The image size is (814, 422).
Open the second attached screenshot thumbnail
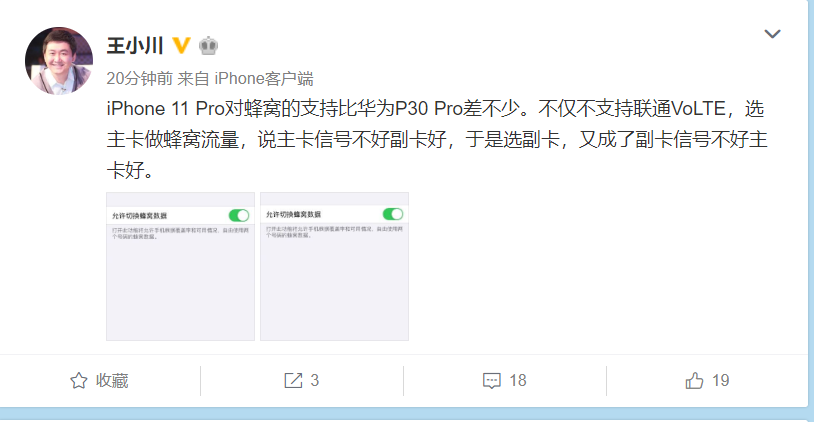pos(334,266)
